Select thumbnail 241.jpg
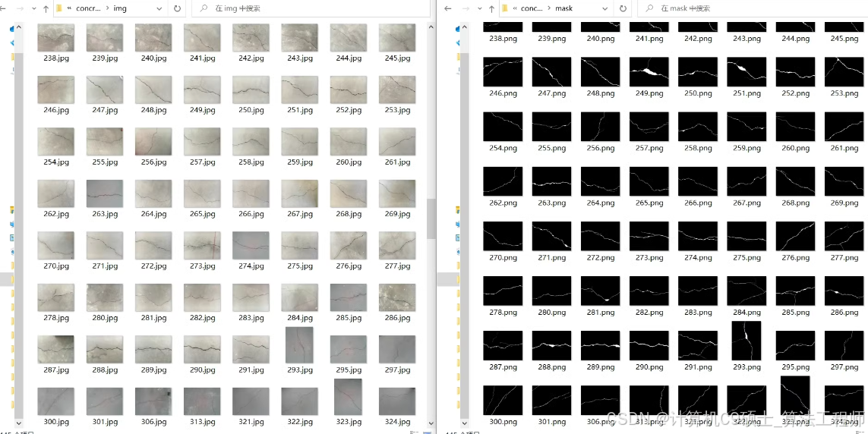868x434 pixels. [x=202, y=38]
